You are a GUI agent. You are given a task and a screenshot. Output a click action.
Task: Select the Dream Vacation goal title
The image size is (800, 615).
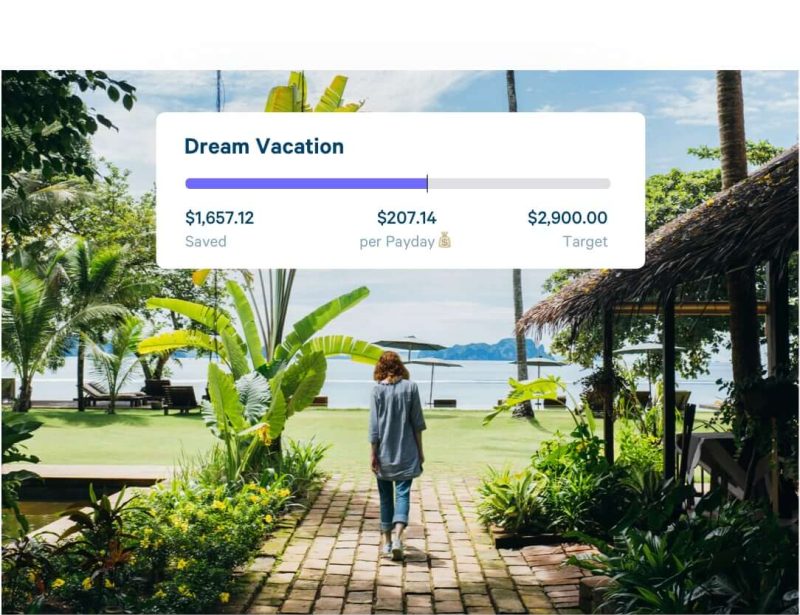[264, 146]
